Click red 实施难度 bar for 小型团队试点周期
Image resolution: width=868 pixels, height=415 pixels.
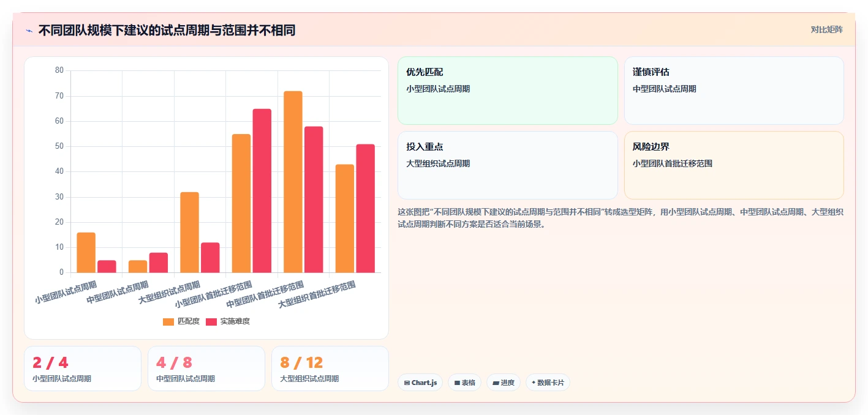point(107,266)
